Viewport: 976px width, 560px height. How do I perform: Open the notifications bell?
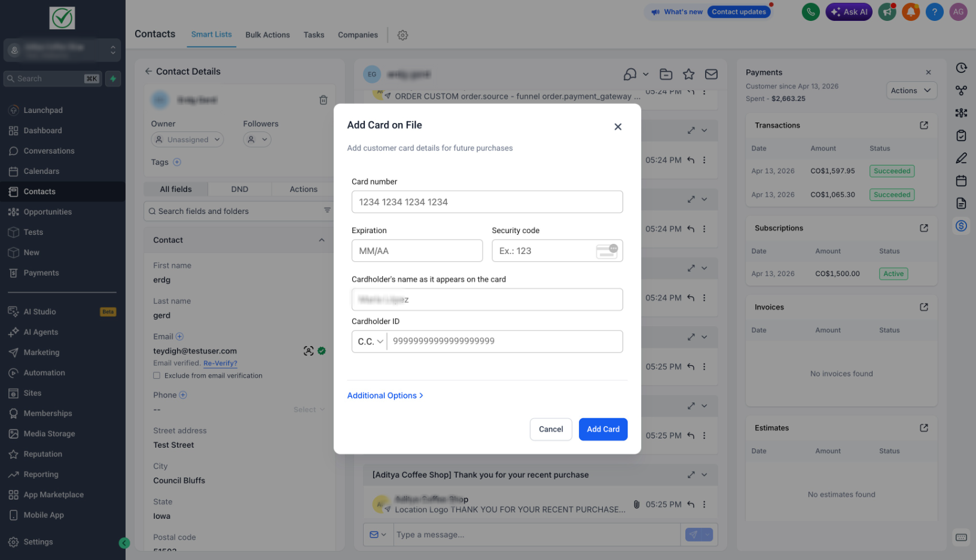[911, 12]
